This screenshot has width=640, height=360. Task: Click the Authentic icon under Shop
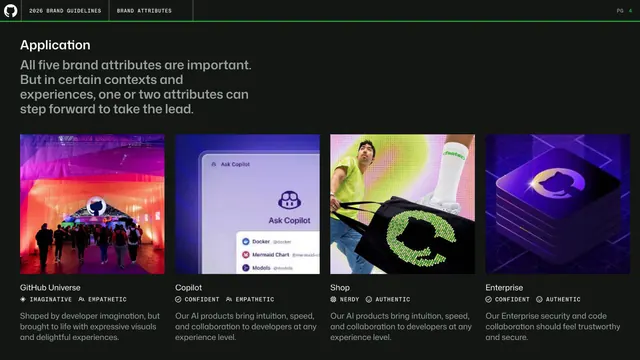click(369, 299)
